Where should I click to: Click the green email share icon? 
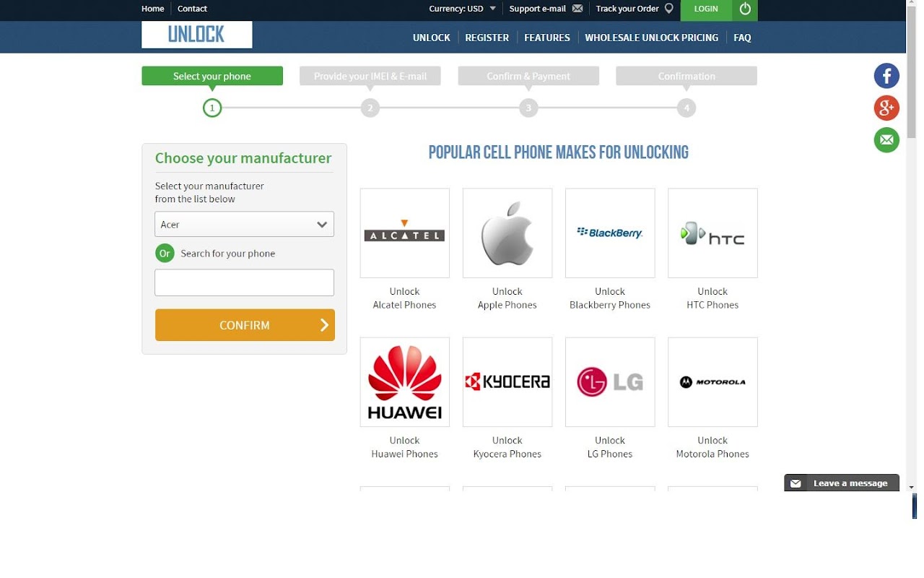point(886,139)
